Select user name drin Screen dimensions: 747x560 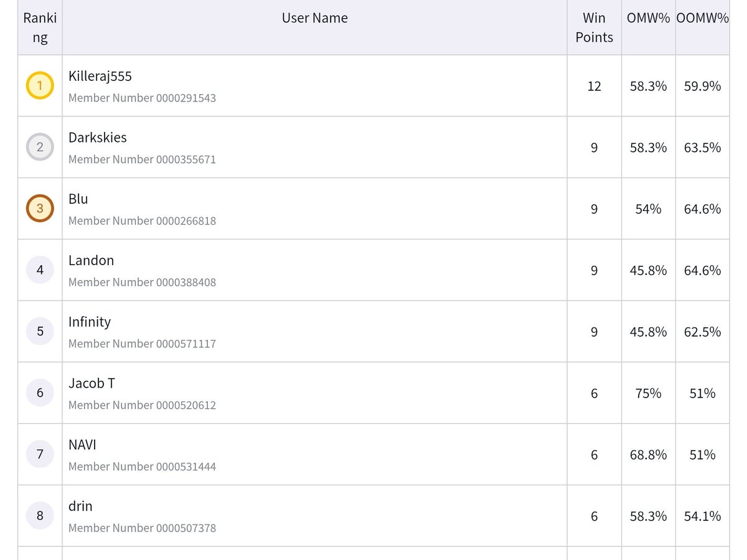pos(80,506)
